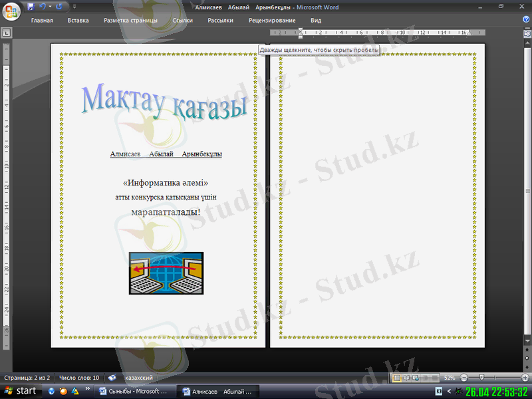Click the tab stop selector at ruler corner
The height and width of the screenshot is (399, 532).
tap(6, 32)
